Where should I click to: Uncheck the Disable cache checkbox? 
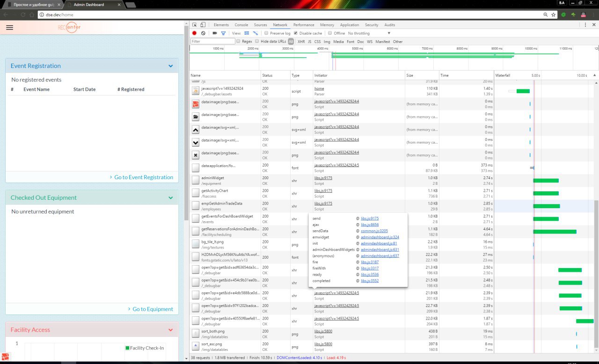click(x=295, y=33)
